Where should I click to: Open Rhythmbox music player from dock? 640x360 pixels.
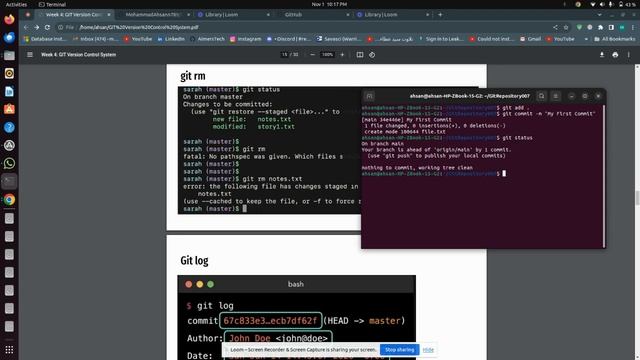click(9, 73)
